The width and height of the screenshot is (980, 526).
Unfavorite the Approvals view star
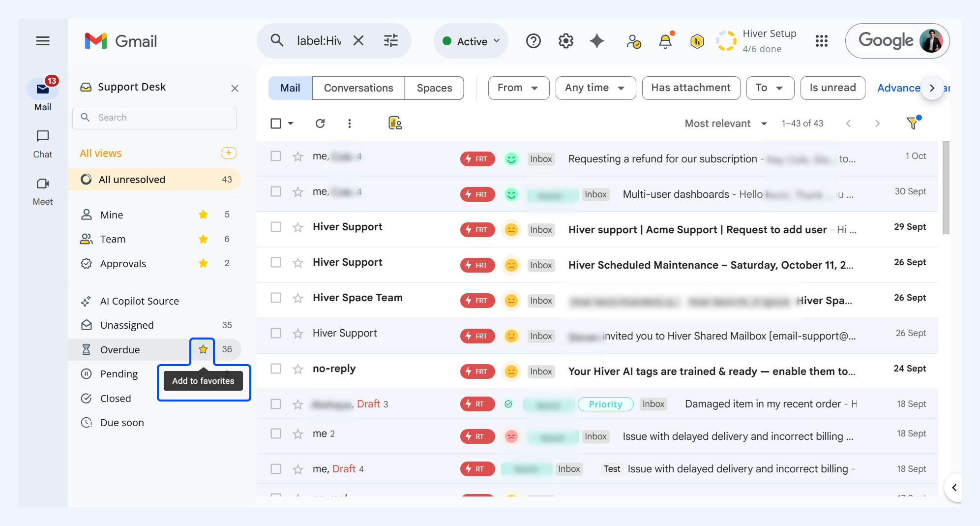pos(203,263)
